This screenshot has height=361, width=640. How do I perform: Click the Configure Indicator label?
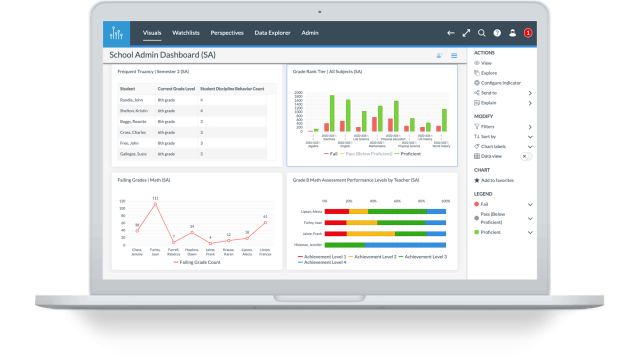[501, 83]
